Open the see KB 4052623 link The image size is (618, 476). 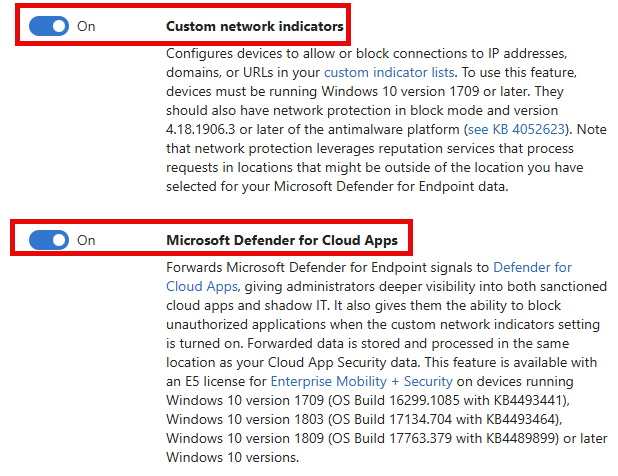(x=508, y=130)
